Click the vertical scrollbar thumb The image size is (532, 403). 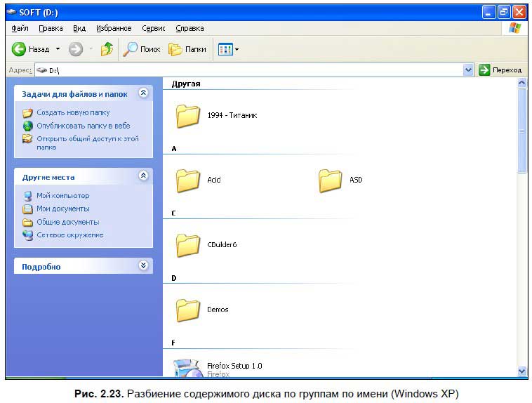click(x=521, y=131)
